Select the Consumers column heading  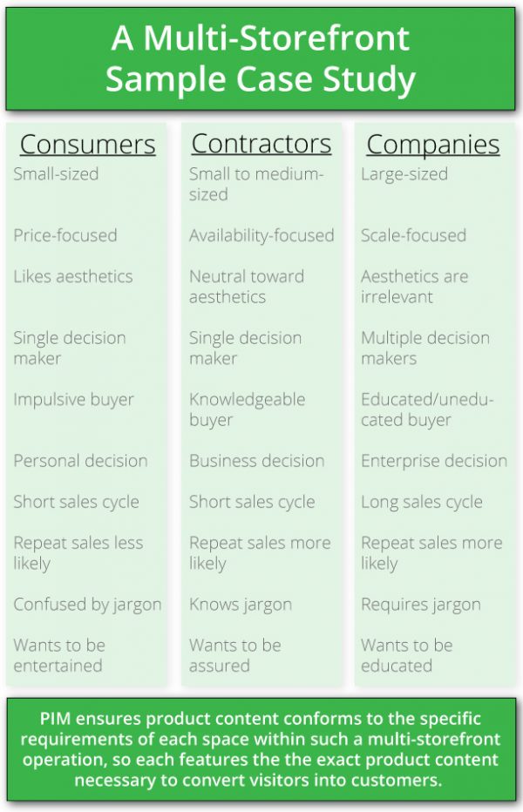tap(87, 144)
